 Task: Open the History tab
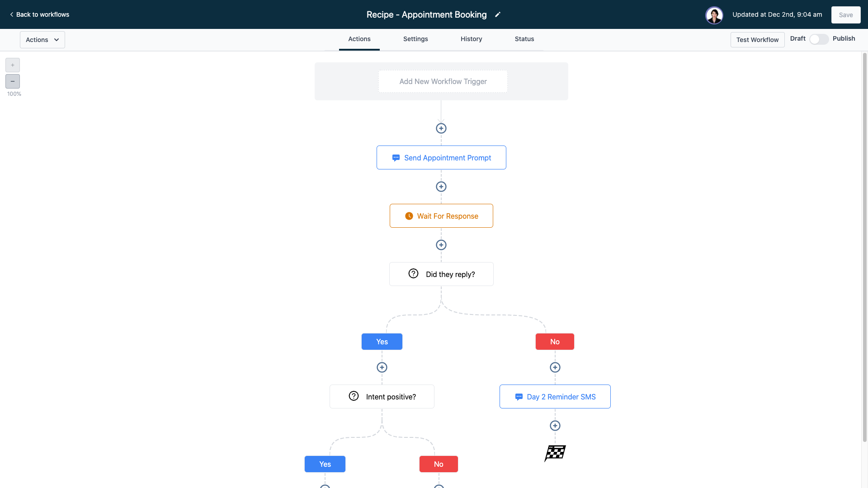(x=471, y=39)
